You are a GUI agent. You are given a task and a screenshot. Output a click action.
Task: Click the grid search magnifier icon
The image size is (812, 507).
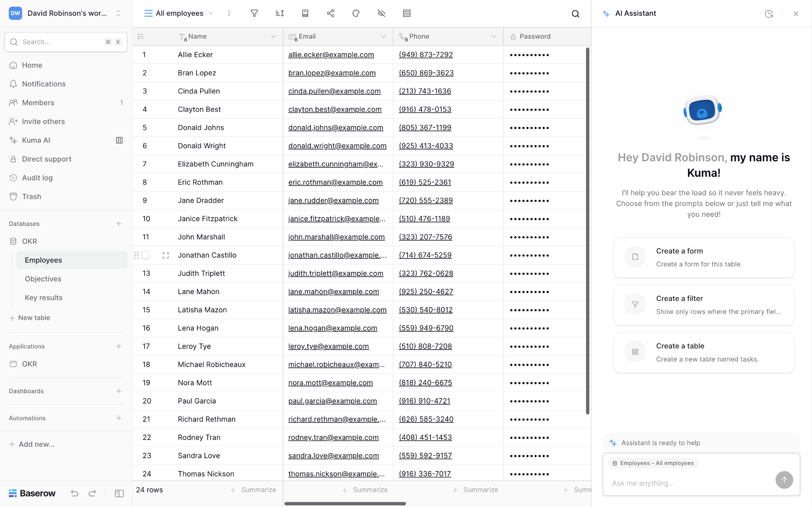tap(575, 14)
